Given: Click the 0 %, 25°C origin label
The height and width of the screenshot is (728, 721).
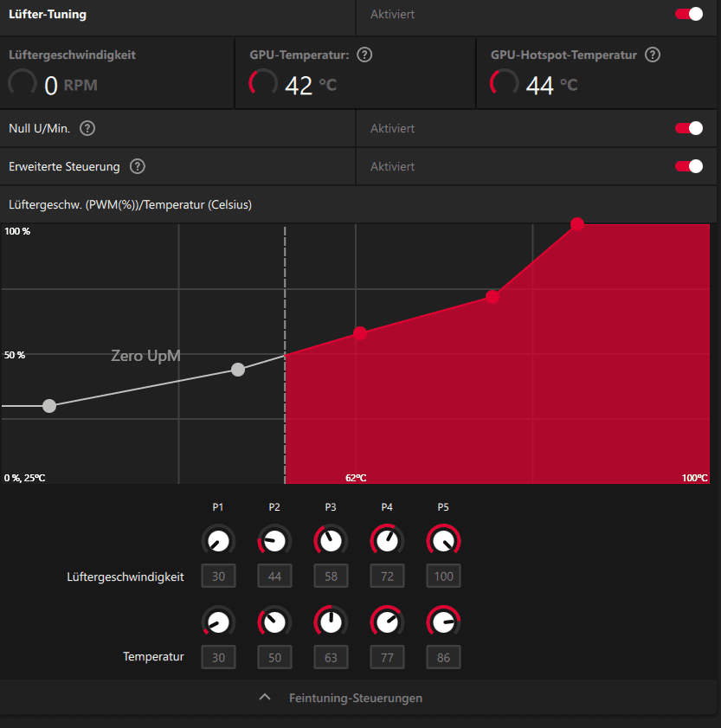Looking at the screenshot, I should (x=24, y=478).
